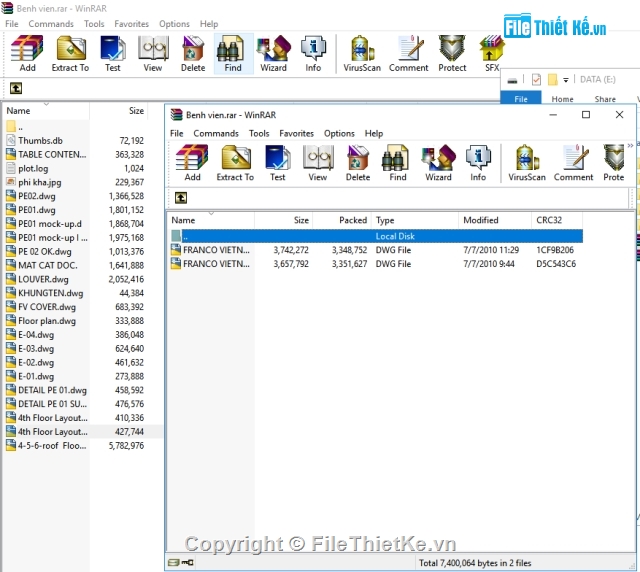Open Commands menu in front WinRAR window
This screenshot has height=572, width=640.
pos(216,134)
